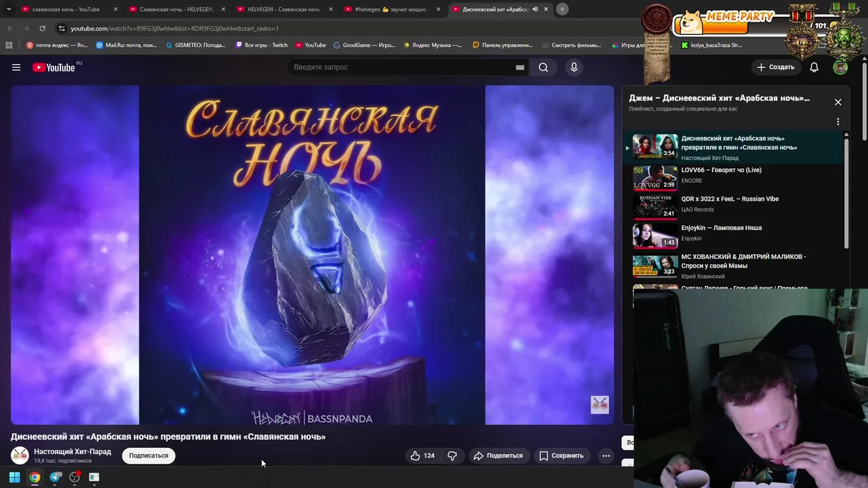Like the video with thumbs up
The image size is (868, 488).
(x=422, y=455)
